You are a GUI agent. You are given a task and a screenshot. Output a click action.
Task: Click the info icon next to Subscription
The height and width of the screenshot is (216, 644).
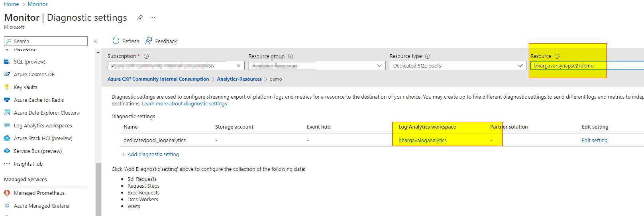coord(146,56)
